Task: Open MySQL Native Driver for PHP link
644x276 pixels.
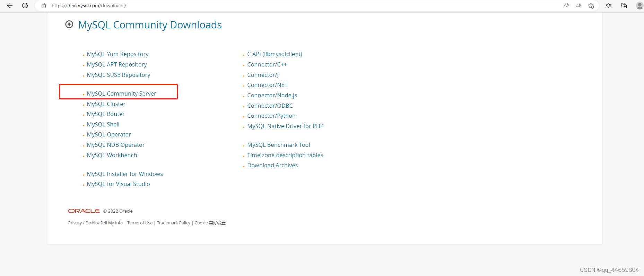Action: click(x=285, y=126)
